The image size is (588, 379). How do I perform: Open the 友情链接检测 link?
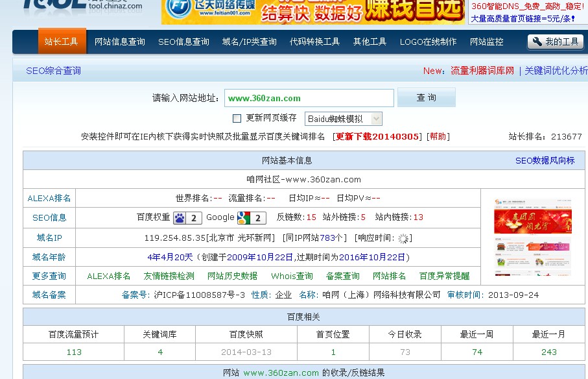(169, 276)
